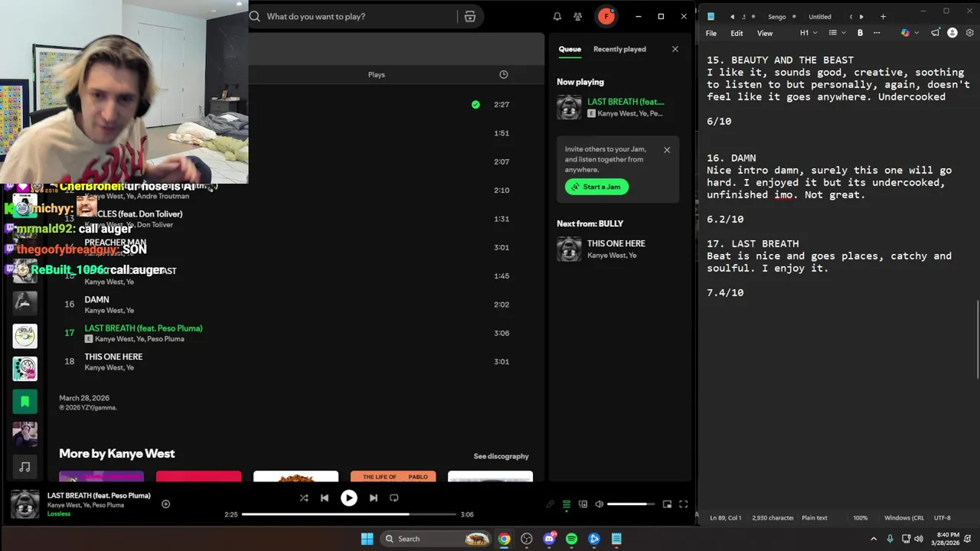The image size is (980, 551).
Task: Open The Life of Pablo album thumbnail
Action: tap(394, 477)
